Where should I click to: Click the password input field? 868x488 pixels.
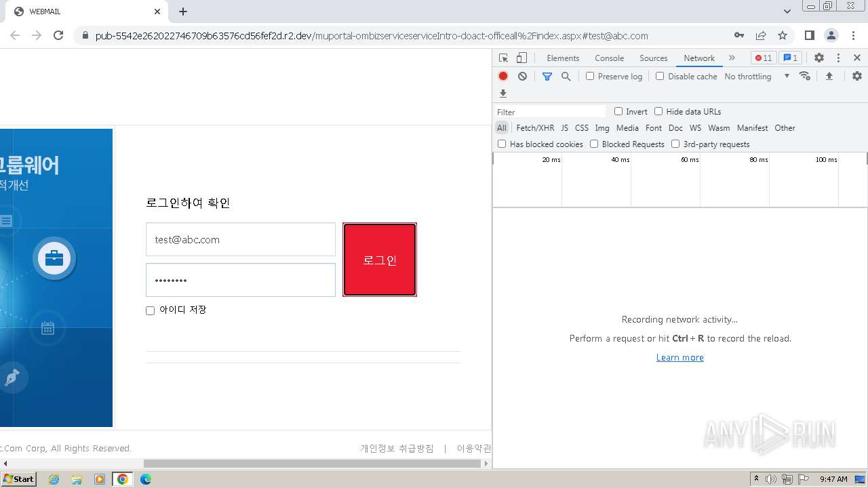tap(241, 280)
